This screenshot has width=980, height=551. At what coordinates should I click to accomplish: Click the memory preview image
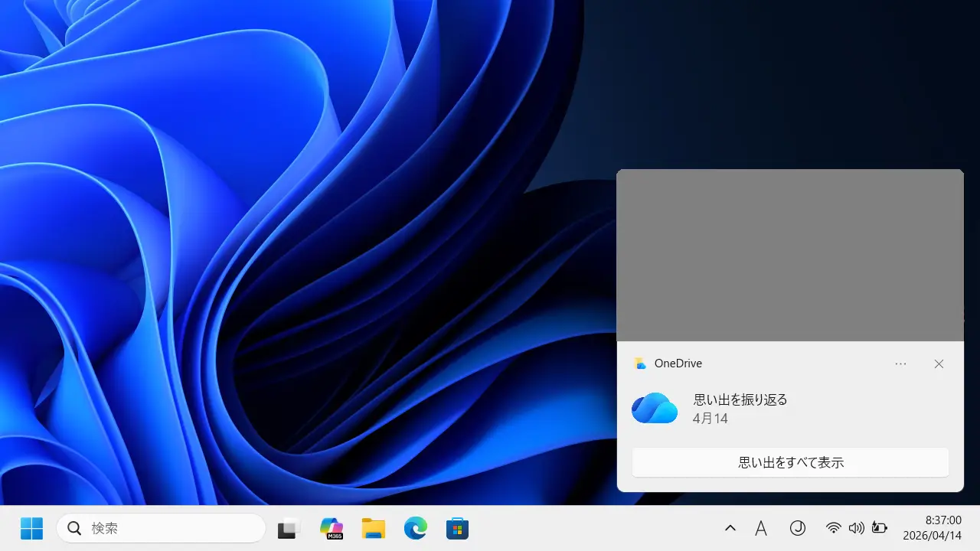[790, 254]
